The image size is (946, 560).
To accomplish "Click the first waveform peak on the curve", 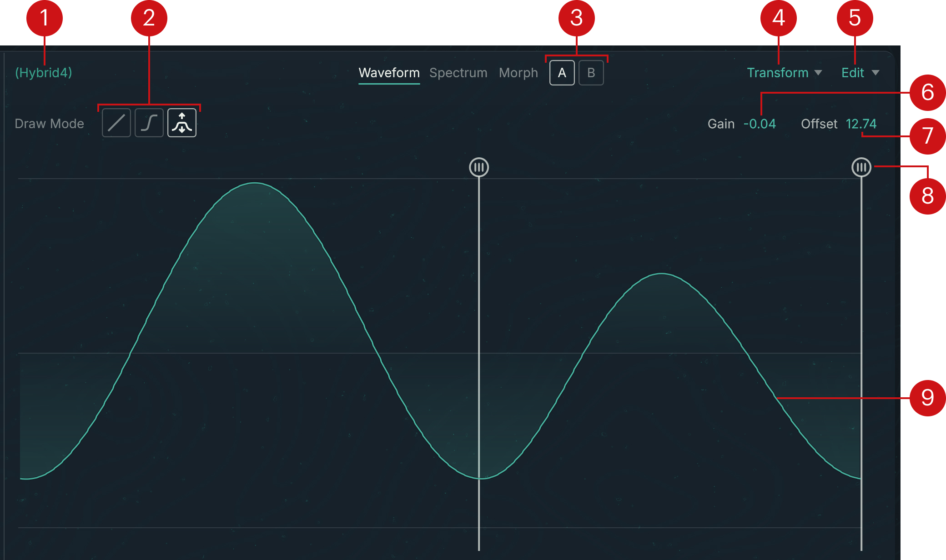I will coord(255,183).
